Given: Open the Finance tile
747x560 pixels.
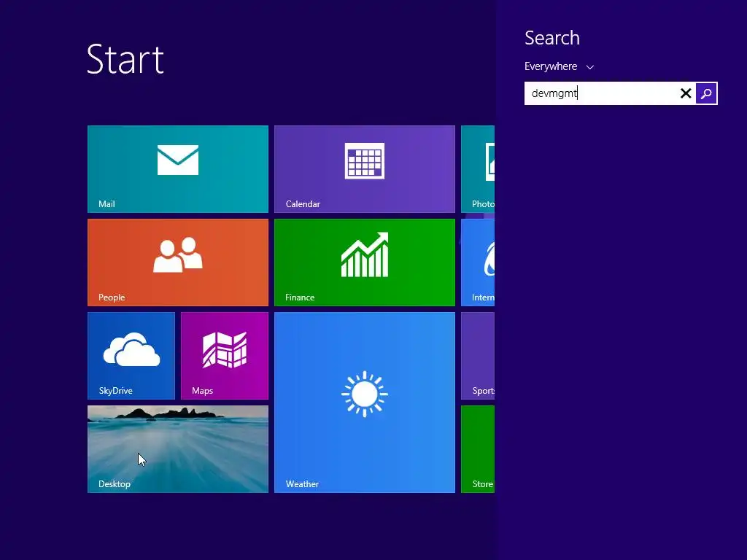Looking at the screenshot, I should pos(365,262).
